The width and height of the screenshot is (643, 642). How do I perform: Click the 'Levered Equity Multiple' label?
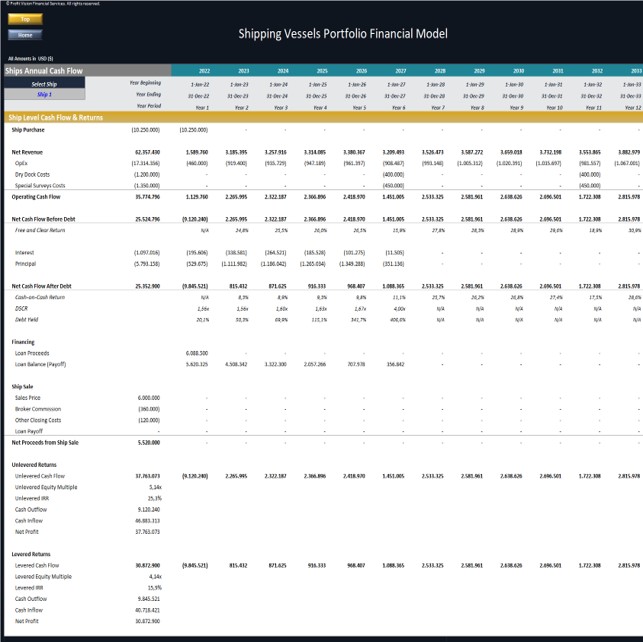click(x=43, y=576)
